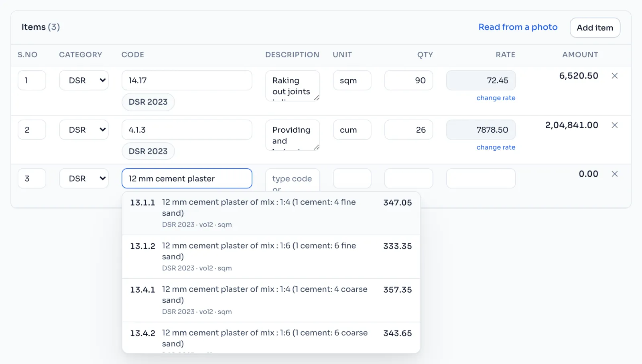Click the DSR 2023 tag under code 4.1.3
This screenshot has width=642, height=364.
[148, 151]
